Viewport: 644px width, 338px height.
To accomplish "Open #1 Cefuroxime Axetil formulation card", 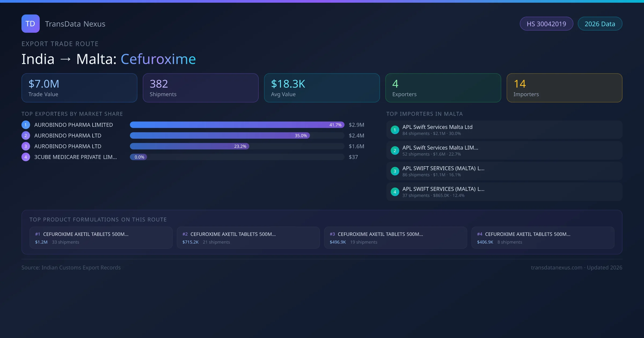I will 101,238.
